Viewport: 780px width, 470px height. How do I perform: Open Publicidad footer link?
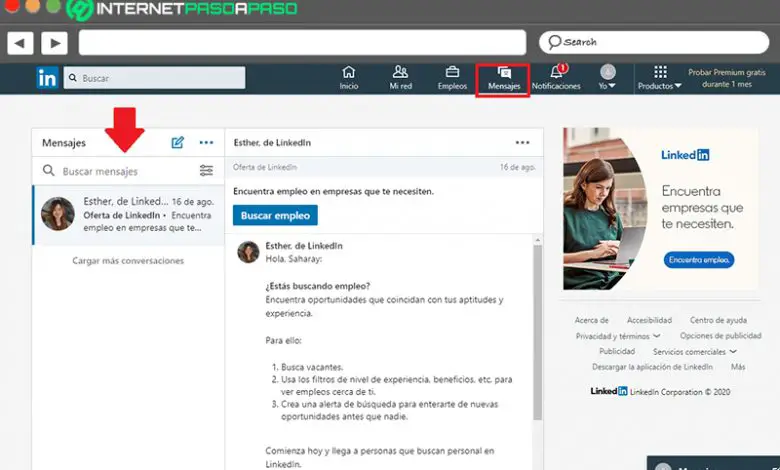(x=617, y=351)
